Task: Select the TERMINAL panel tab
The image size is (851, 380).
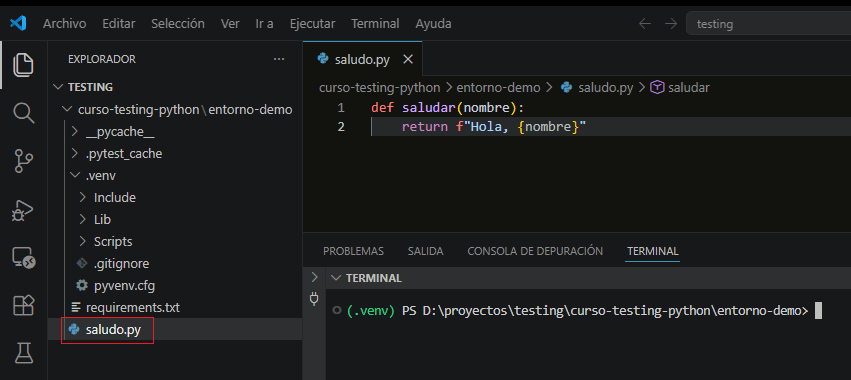Action: coord(652,251)
